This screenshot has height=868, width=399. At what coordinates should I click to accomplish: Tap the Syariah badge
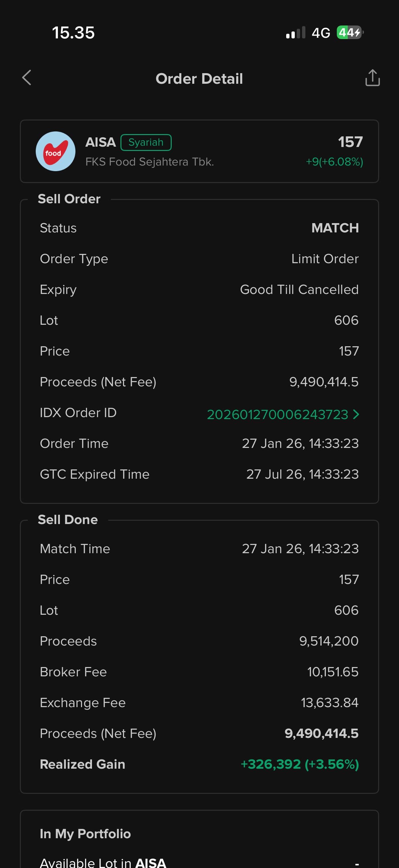coord(146,142)
